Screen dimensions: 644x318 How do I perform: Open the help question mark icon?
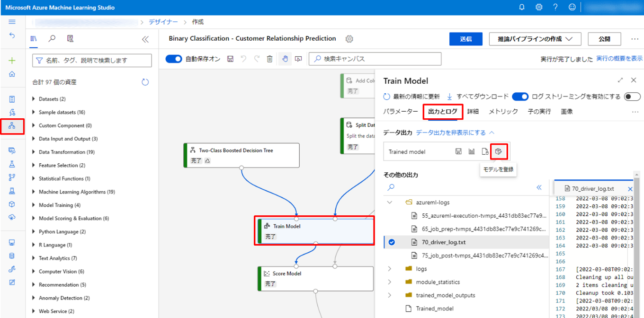tap(555, 7)
